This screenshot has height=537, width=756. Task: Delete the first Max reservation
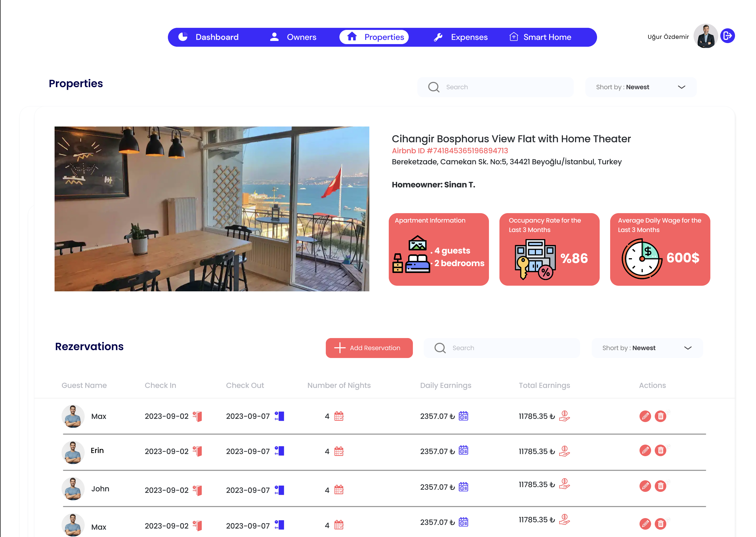click(x=661, y=416)
